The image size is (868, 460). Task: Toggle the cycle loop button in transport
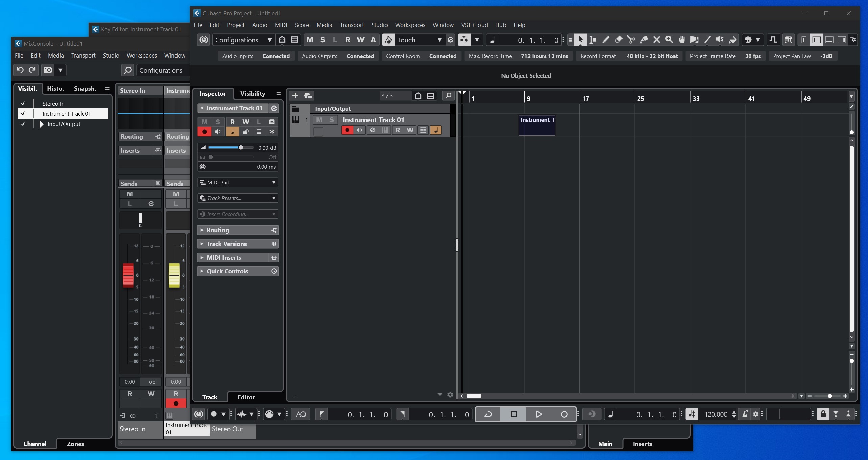488,414
